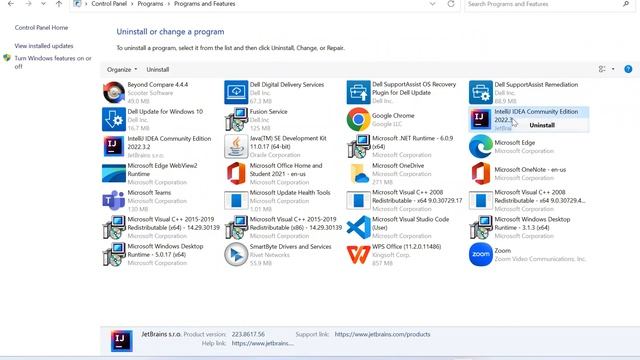Viewport: 640px width, 360px height.
Task: Change the view with the view icon
Action: (x=602, y=69)
